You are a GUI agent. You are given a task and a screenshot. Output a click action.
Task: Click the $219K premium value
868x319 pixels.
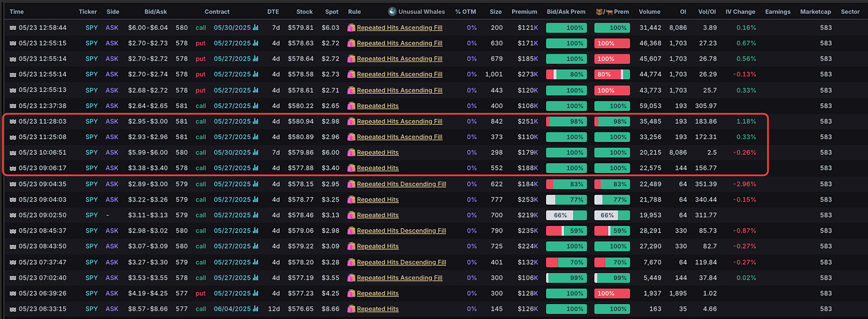click(529, 215)
